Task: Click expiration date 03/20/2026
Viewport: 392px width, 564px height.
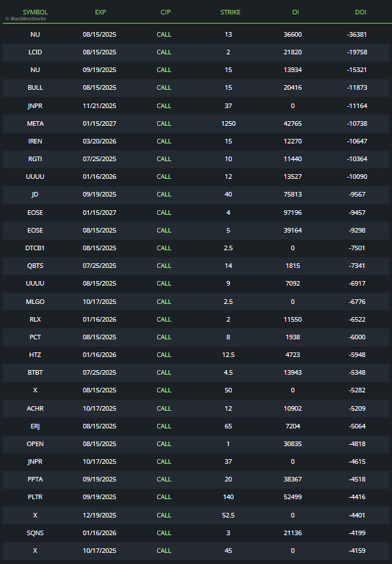Action: 99,141
